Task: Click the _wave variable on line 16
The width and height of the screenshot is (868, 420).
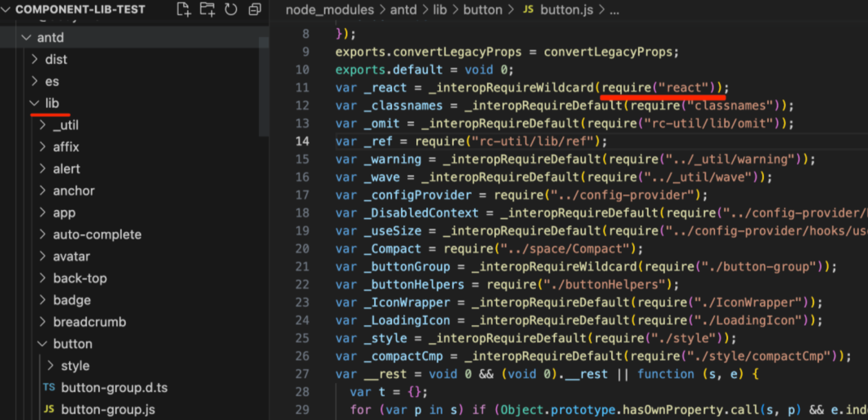Action: tap(382, 177)
